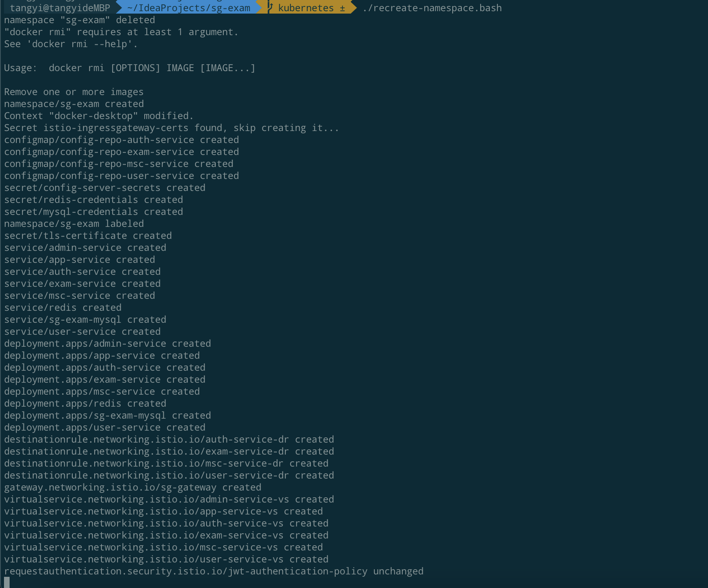Click the "See 'docker rmi --help'." line

coord(71,44)
